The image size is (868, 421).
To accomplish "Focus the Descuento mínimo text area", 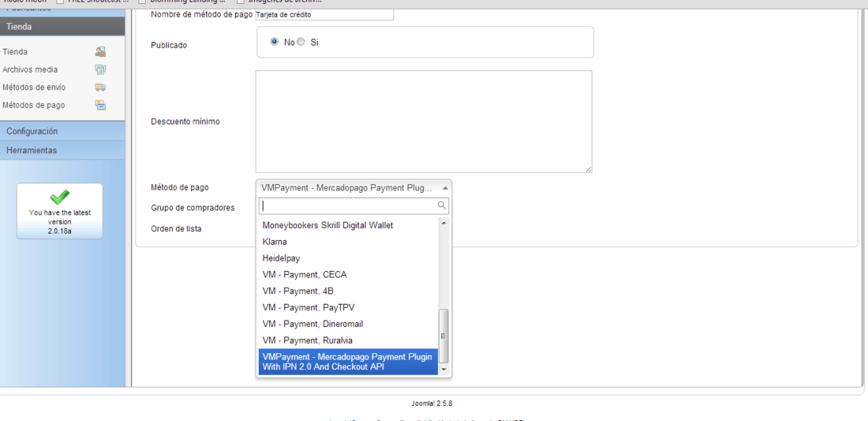I will [424, 122].
